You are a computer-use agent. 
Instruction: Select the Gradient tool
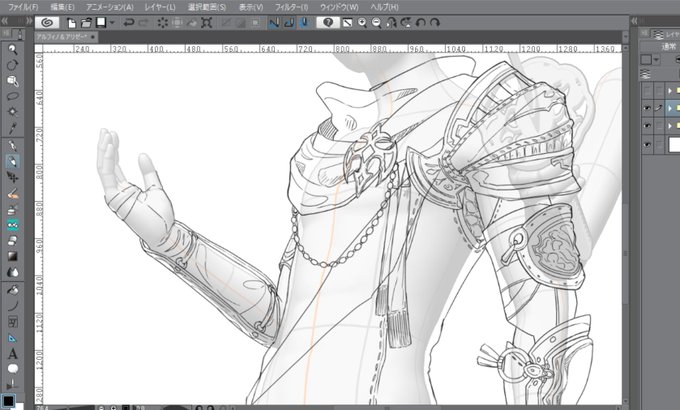pyautogui.click(x=13, y=256)
